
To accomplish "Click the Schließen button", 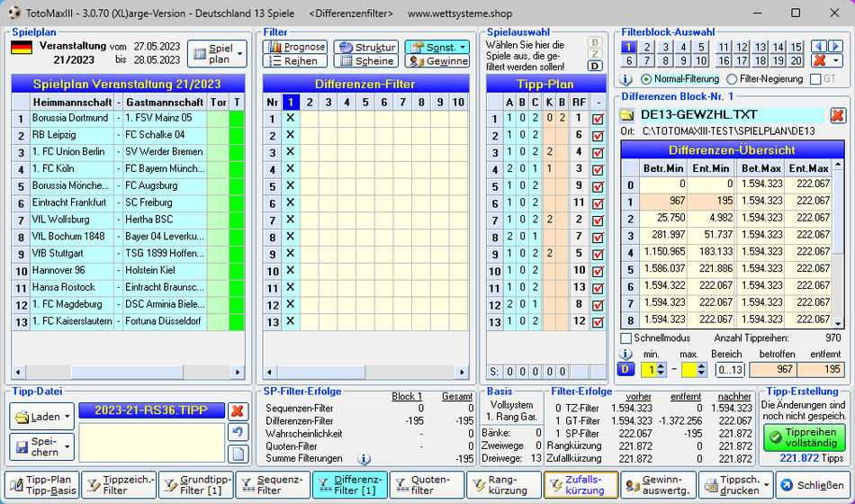I will pos(813,485).
